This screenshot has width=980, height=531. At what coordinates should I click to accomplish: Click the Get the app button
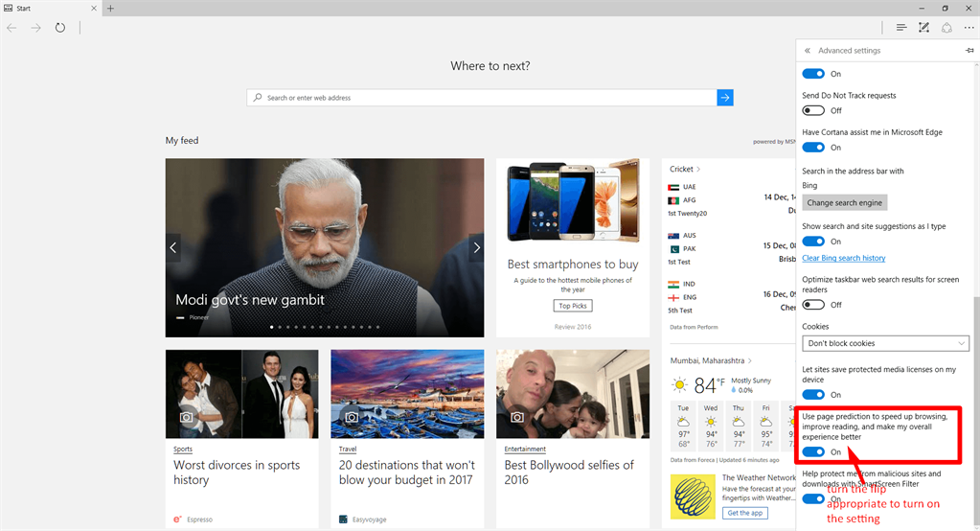(x=745, y=513)
